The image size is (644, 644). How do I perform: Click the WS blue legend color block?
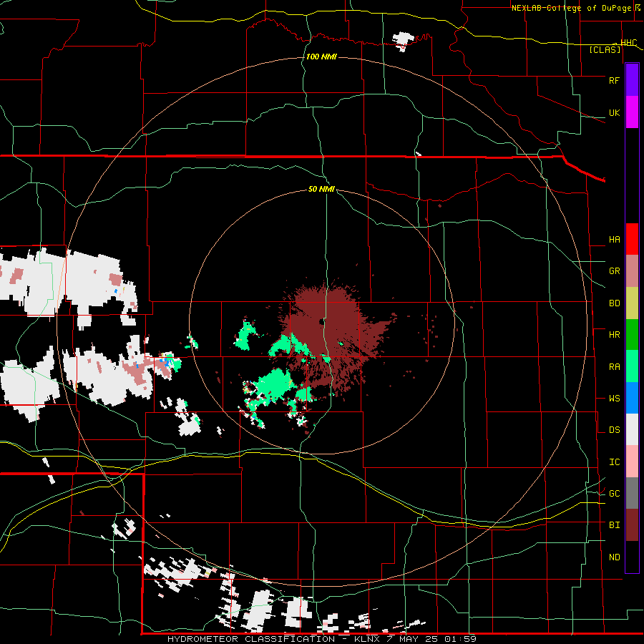click(632, 398)
